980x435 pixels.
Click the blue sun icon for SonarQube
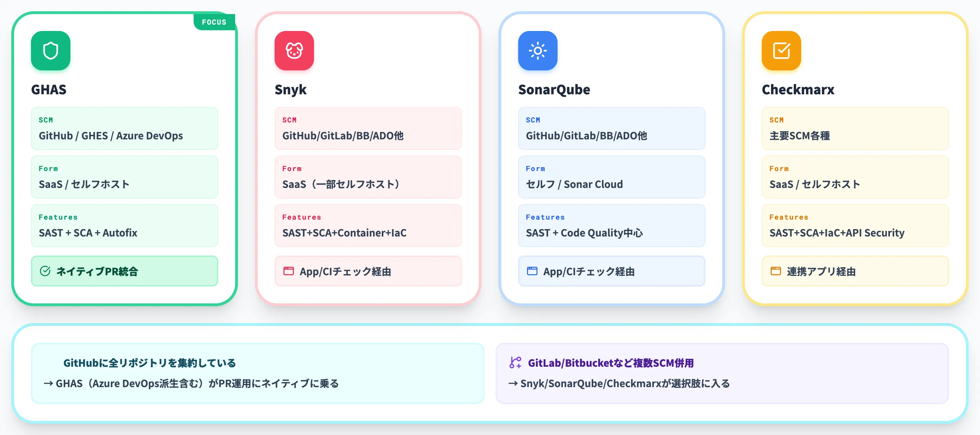[x=538, y=51]
